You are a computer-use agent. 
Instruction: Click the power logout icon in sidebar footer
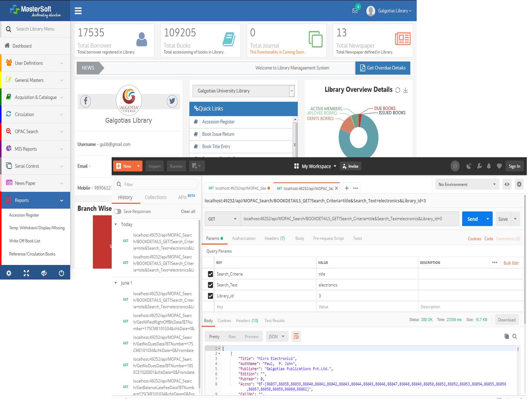[62, 273]
